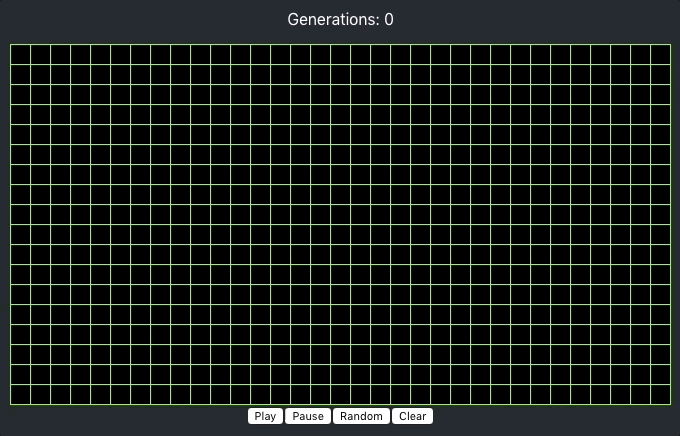Start the simulation with Play button
680x436 pixels.
(265, 416)
